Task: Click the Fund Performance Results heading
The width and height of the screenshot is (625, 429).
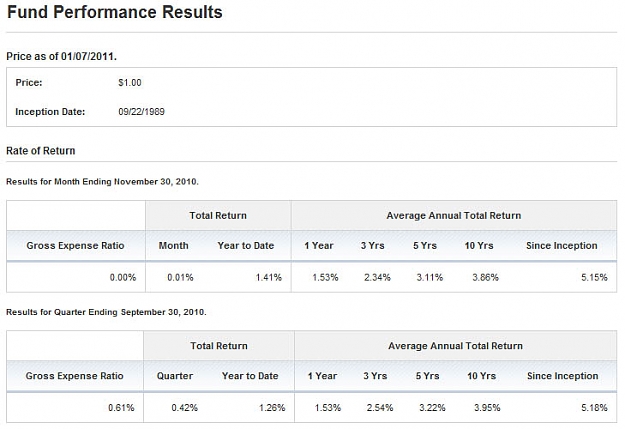Action: [x=115, y=12]
